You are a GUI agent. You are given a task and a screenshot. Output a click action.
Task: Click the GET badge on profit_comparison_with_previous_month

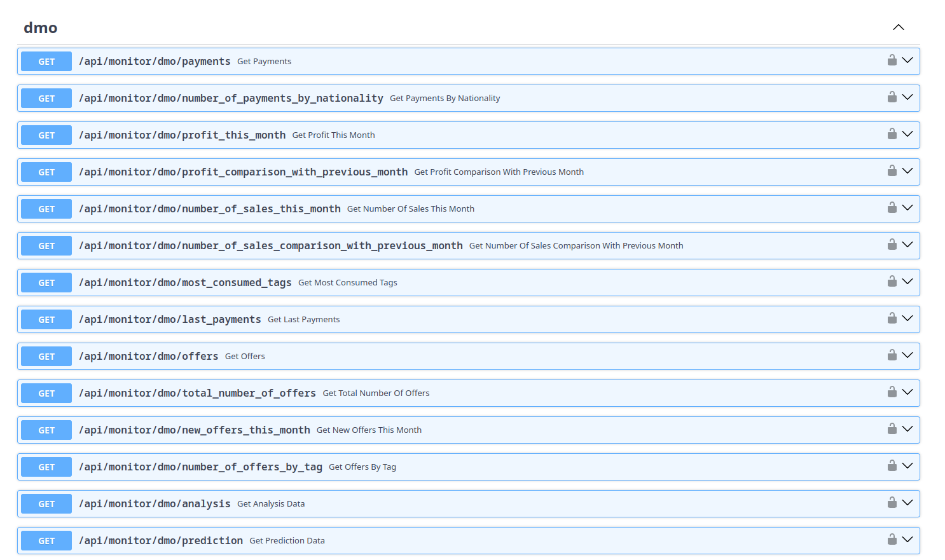[46, 172]
